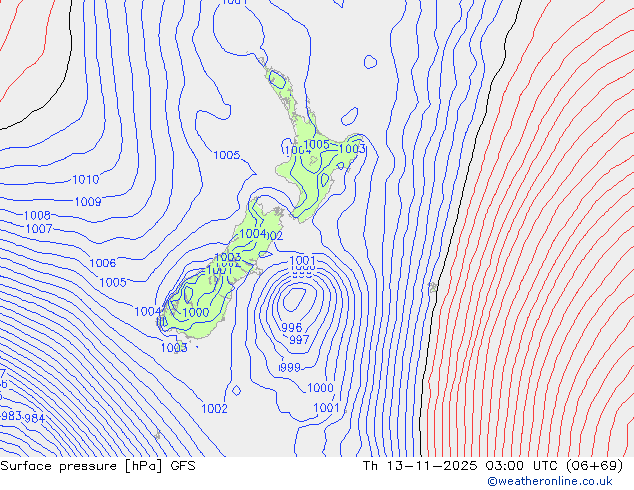Click the 1009 isobar label

[88, 201]
